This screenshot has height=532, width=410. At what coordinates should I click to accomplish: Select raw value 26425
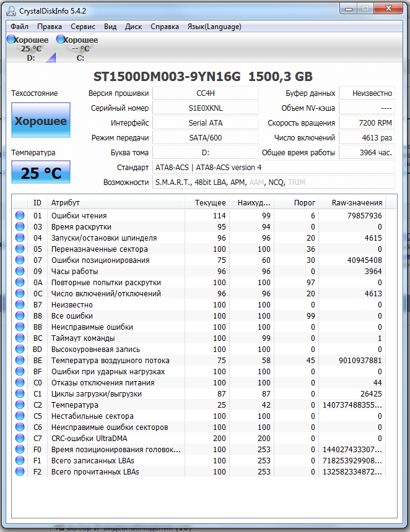click(371, 393)
